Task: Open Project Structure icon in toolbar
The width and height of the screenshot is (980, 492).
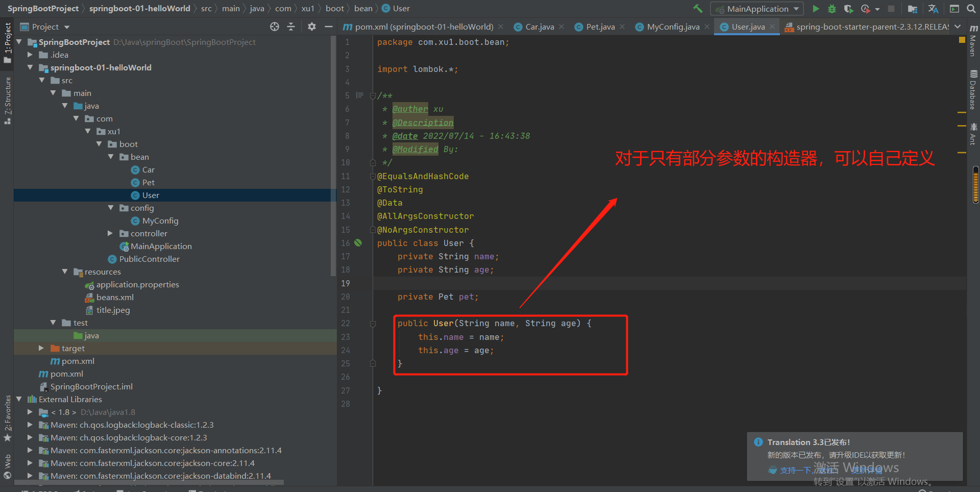Action: (913, 9)
